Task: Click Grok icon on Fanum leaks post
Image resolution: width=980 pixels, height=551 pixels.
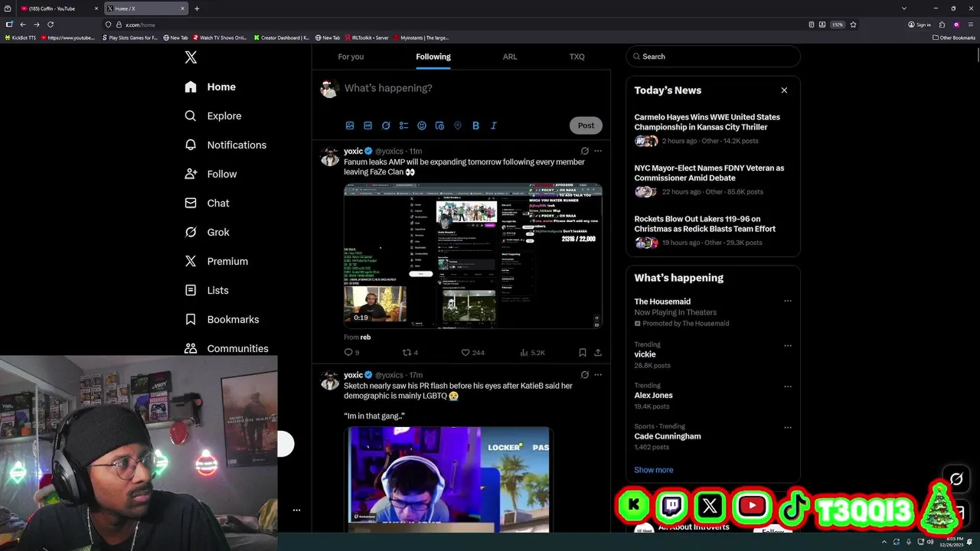Action: 584,151
